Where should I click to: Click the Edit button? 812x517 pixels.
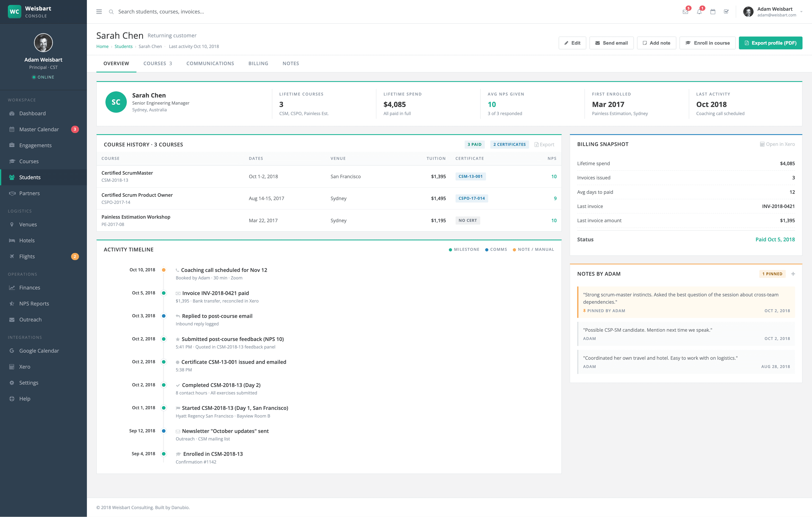[x=572, y=43]
